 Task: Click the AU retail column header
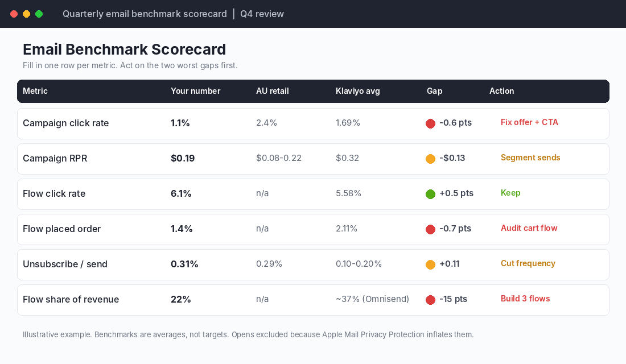point(272,91)
